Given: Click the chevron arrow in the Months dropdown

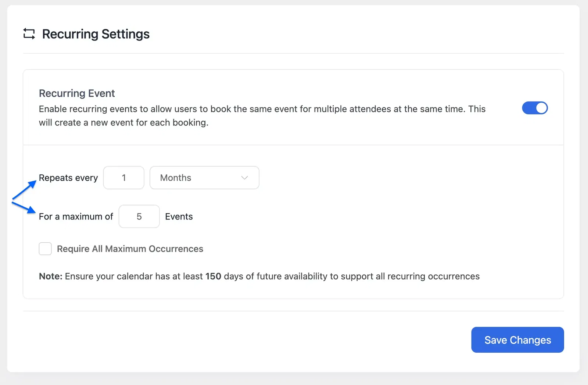Looking at the screenshot, I should point(244,178).
